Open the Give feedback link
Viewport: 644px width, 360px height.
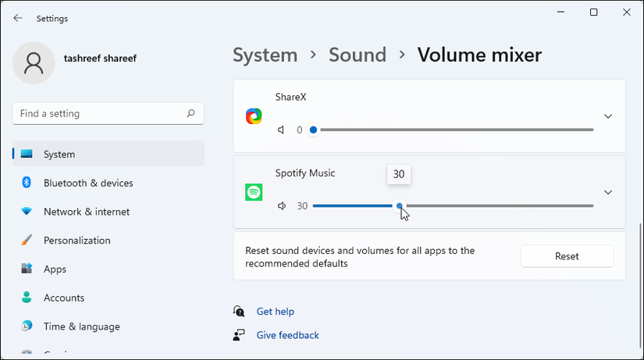pyautogui.click(x=288, y=335)
